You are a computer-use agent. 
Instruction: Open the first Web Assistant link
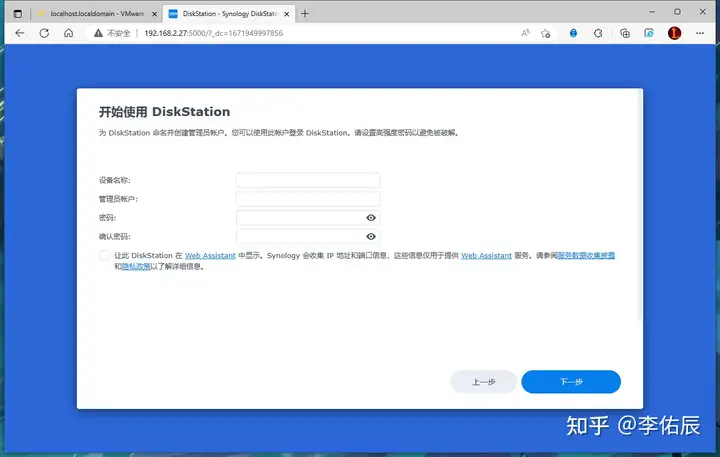tap(210, 255)
